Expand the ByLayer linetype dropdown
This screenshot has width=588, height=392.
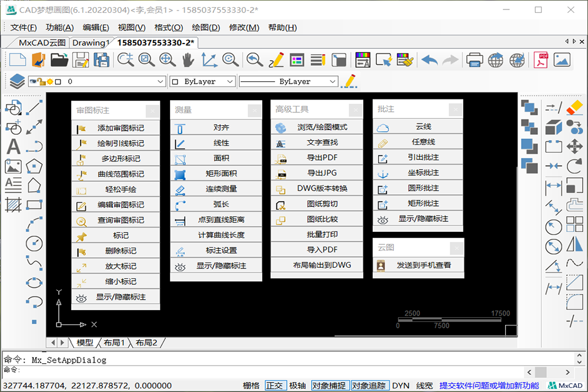tap(289, 81)
